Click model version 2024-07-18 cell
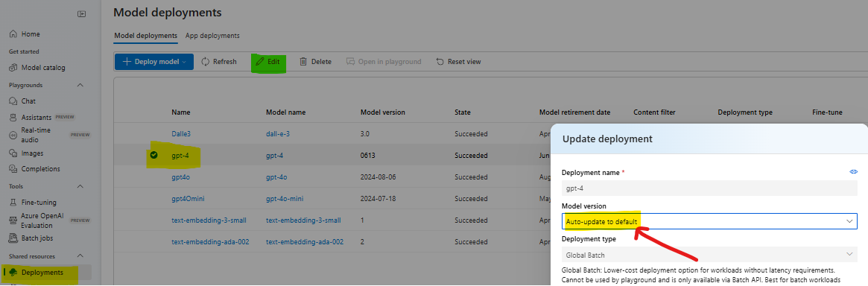Viewport: 868px width, 286px height. coord(378,199)
